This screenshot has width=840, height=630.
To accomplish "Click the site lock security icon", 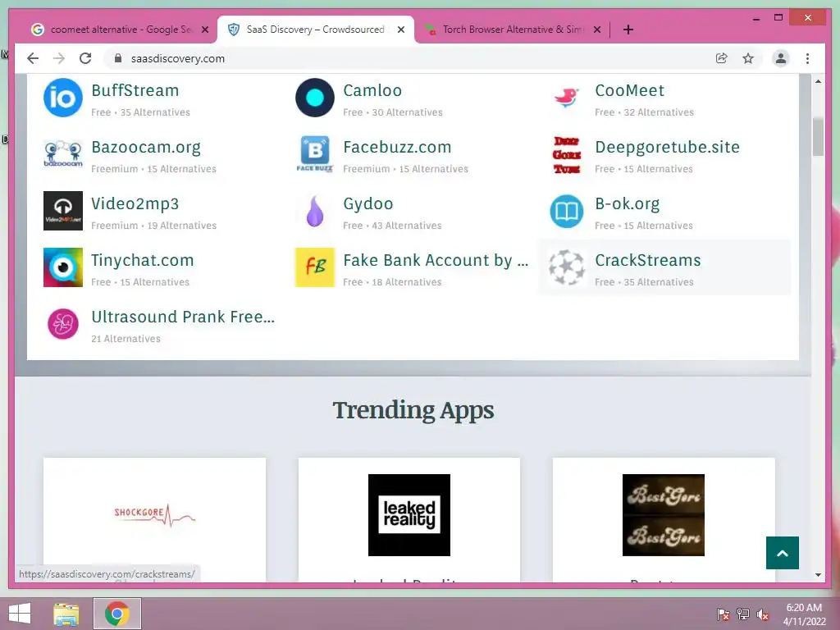I will pos(118,58).
